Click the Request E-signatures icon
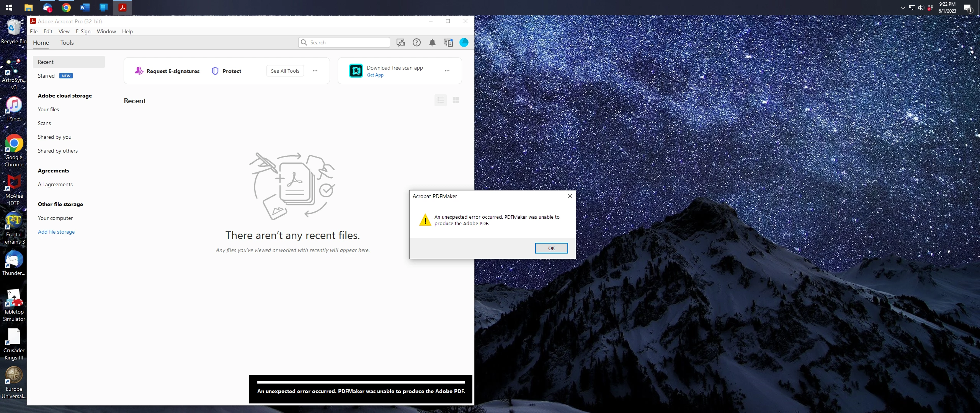Viewport: 980px width, 413px height. pos(139,71)
